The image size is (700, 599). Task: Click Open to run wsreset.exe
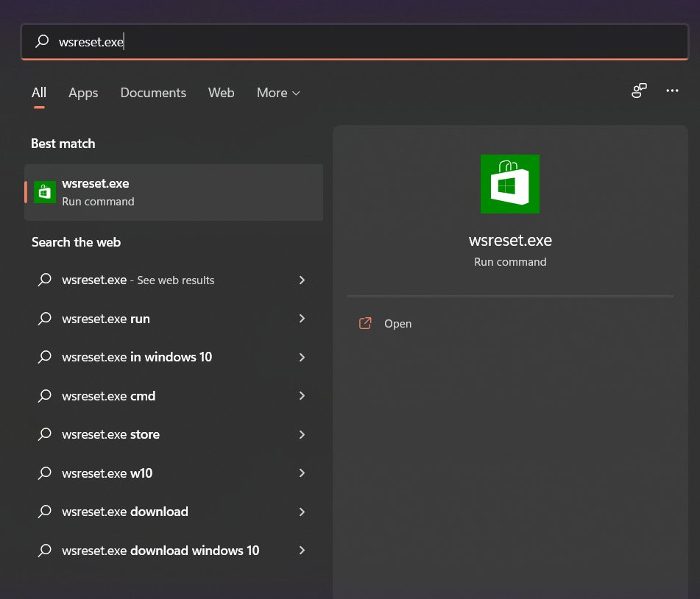pos(398,324)
